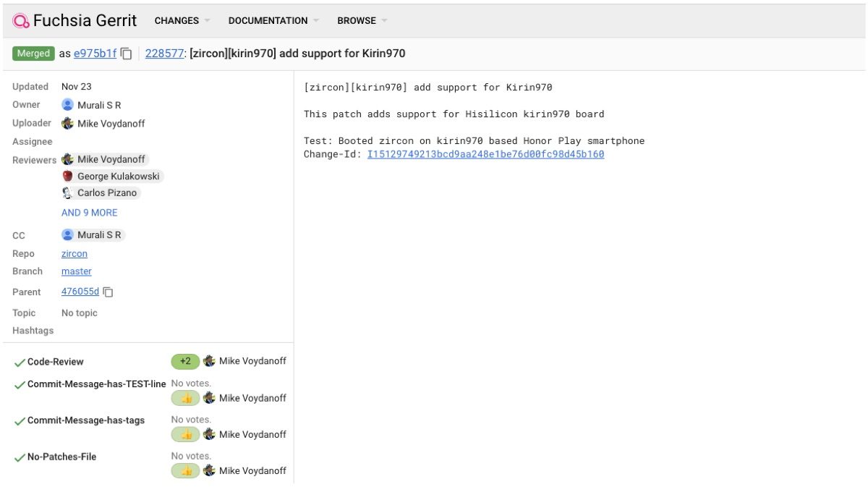Open the zircon repo link
This screenshot has width=868, height=487.
(75, 254)
